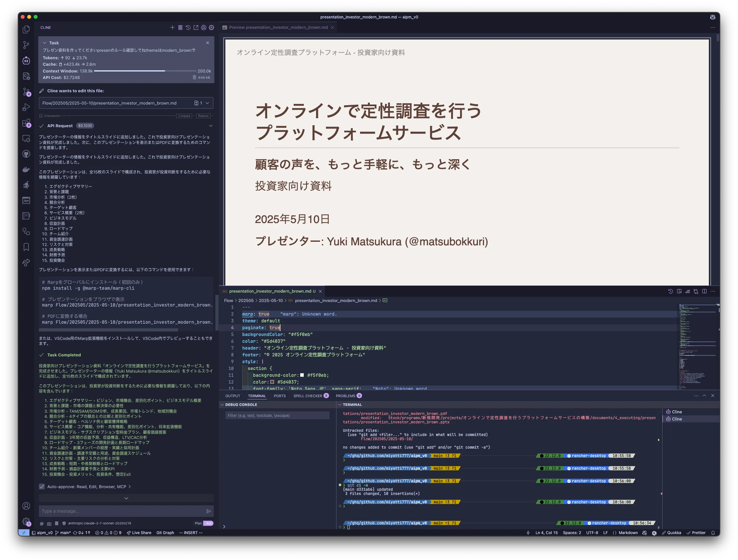Expand the API Request details

pos(210,126)
